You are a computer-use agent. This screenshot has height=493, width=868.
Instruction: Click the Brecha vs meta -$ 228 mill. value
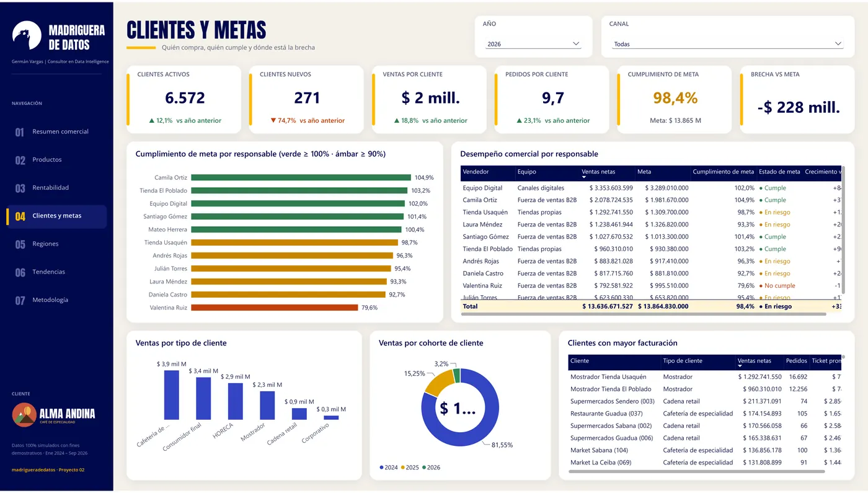(x=799, y=107)
